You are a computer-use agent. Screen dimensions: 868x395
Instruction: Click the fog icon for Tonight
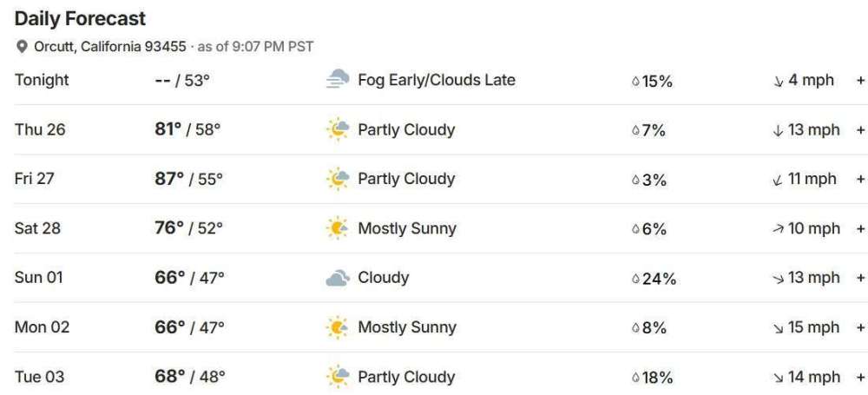[x=337, y=80]
